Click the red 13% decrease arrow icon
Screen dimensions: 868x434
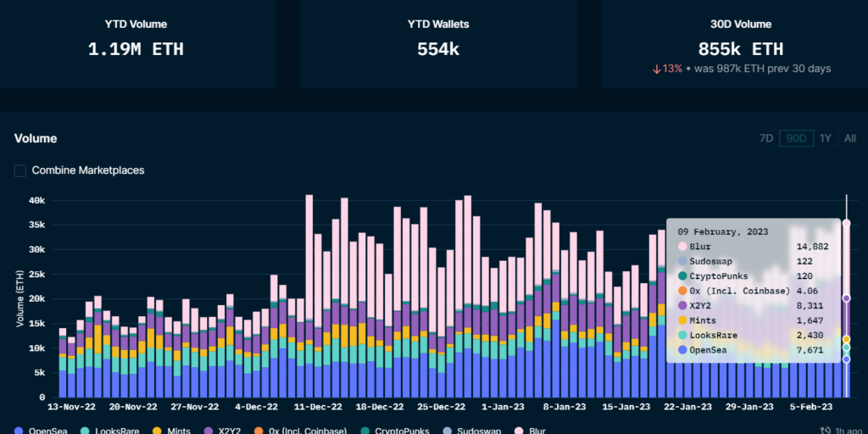click(x=657, y=69)
